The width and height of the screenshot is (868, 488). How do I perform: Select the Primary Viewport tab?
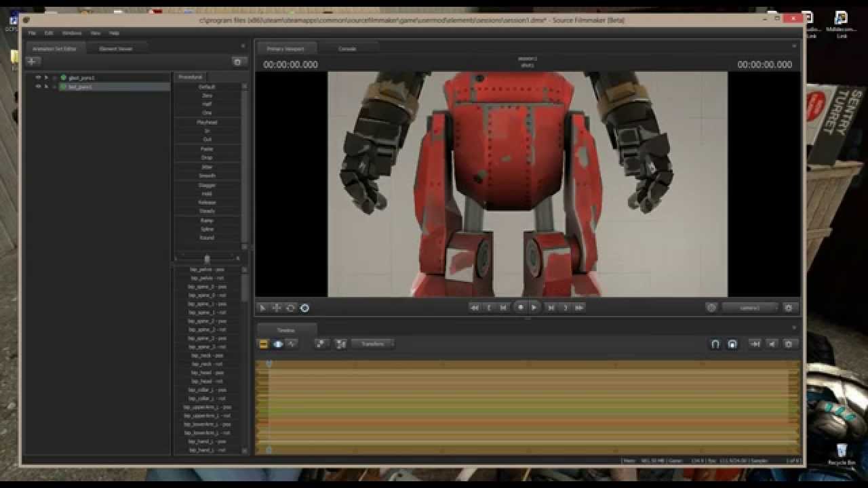[285, 49]
